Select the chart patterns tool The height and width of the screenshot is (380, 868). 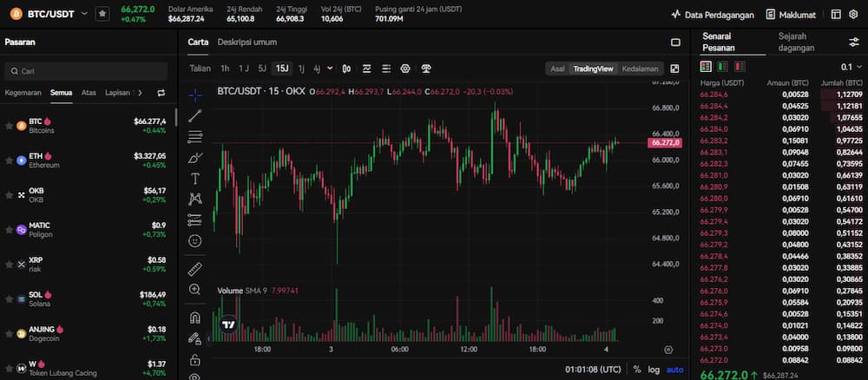[x=194, y=200]
